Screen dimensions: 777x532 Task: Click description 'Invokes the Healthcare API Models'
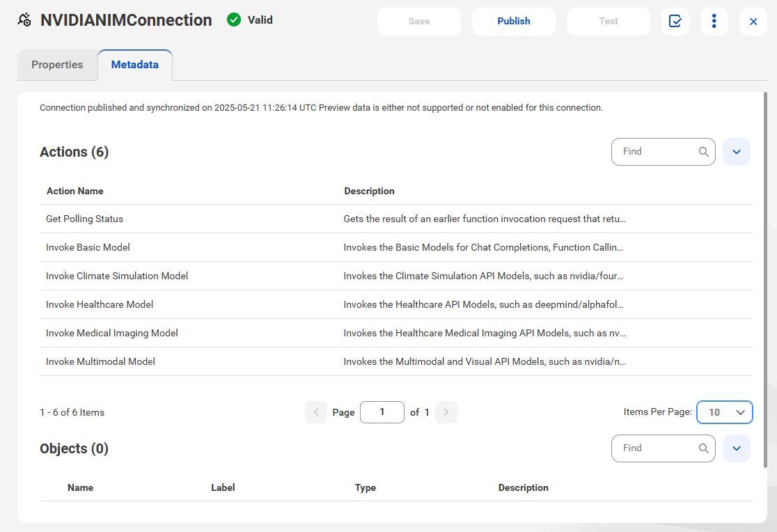[x=484, y=304]
